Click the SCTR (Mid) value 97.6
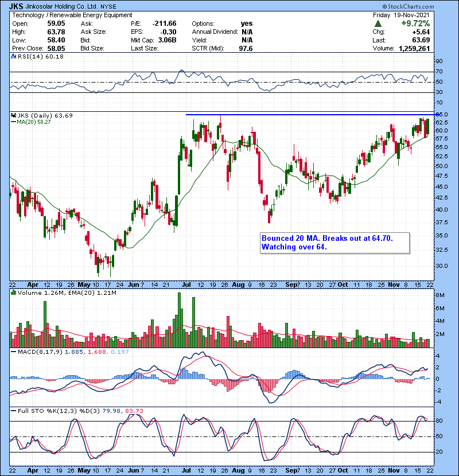The width and height of the screenshot is (459, 476). [x=246, y=49]
